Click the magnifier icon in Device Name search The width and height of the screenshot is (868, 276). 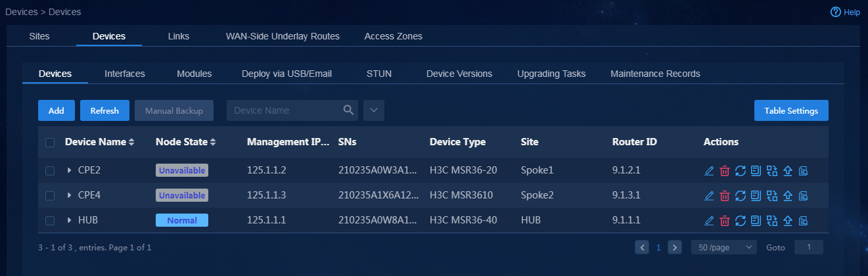click(x=349, y=110)
